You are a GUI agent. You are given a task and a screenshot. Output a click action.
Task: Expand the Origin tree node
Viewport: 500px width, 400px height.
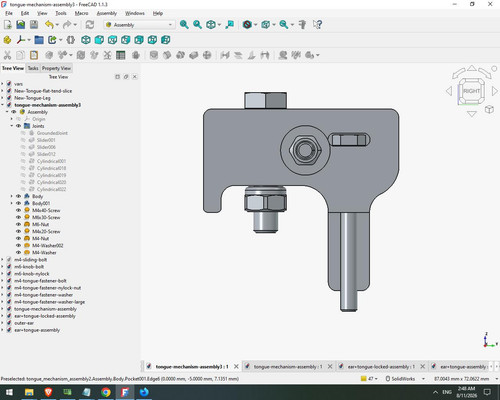[x=12, y=119]
